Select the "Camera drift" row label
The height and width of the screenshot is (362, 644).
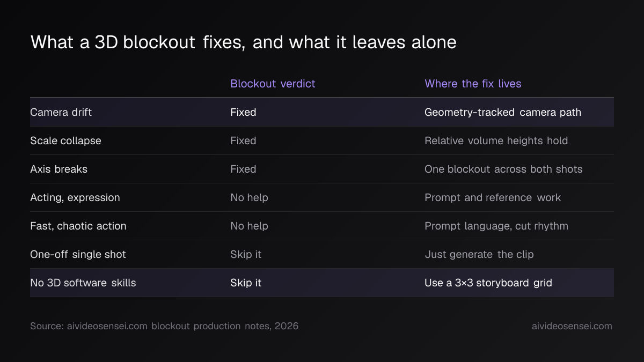[61, 112]
